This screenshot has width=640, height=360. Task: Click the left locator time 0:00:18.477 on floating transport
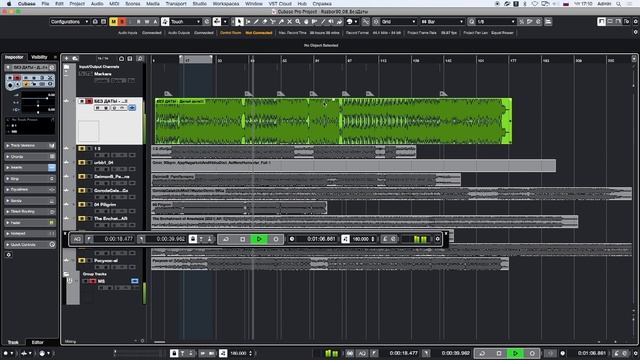(118, 239)
